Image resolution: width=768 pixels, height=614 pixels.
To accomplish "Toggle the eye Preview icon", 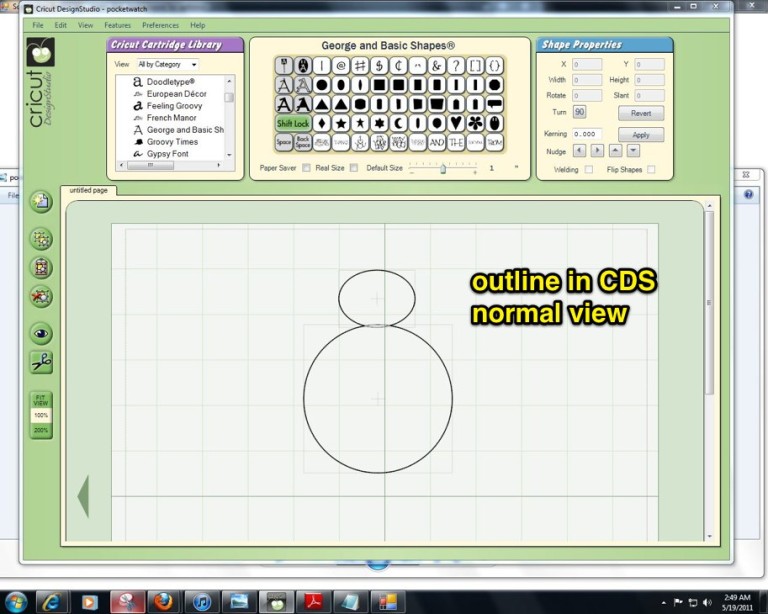I will [x=41, y=334].
